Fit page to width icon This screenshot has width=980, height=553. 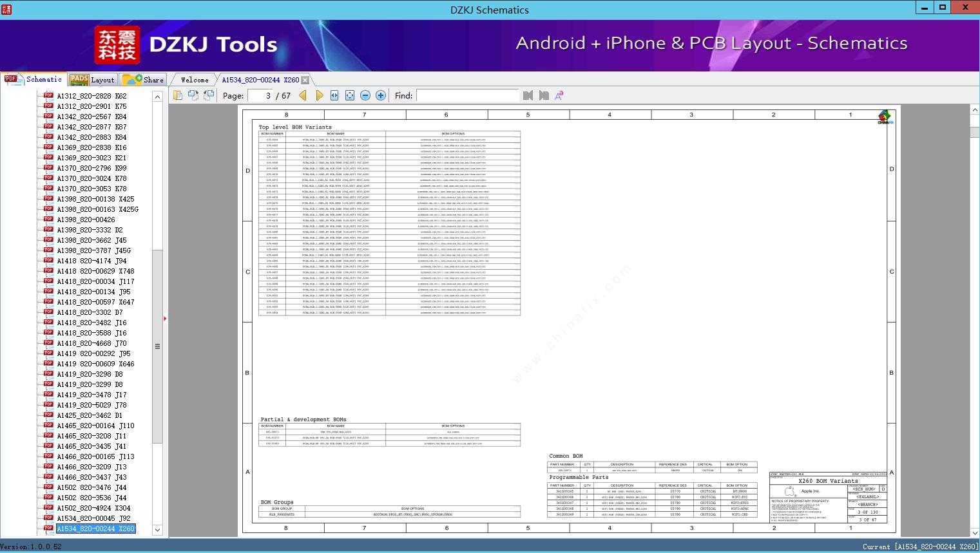pos(334,95)
